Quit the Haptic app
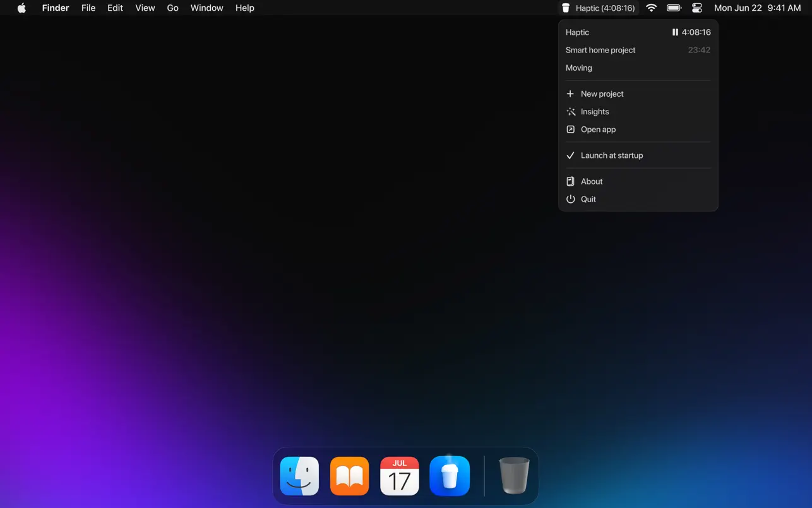The width and height of the screenshot is (812, 508). [x=588, y=199]
